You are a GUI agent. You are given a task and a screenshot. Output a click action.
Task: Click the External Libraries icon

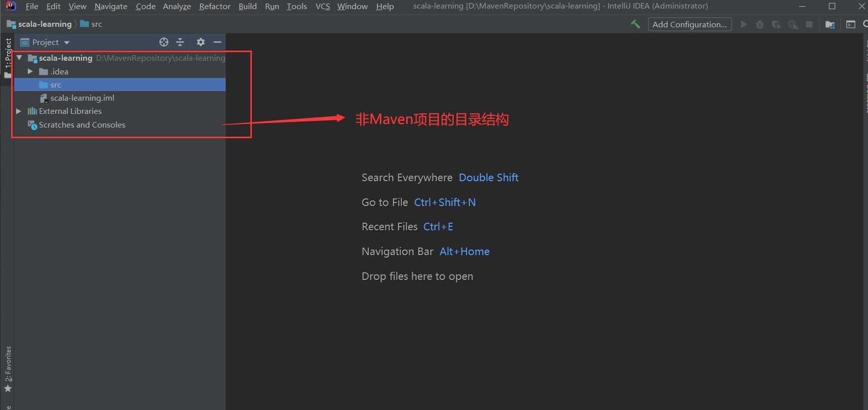click(32, 111)
